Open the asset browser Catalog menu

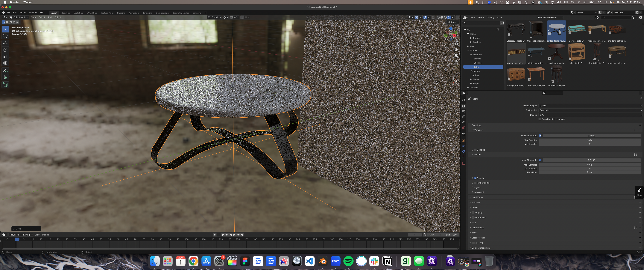pyautogui.click(x=490, y=18)
